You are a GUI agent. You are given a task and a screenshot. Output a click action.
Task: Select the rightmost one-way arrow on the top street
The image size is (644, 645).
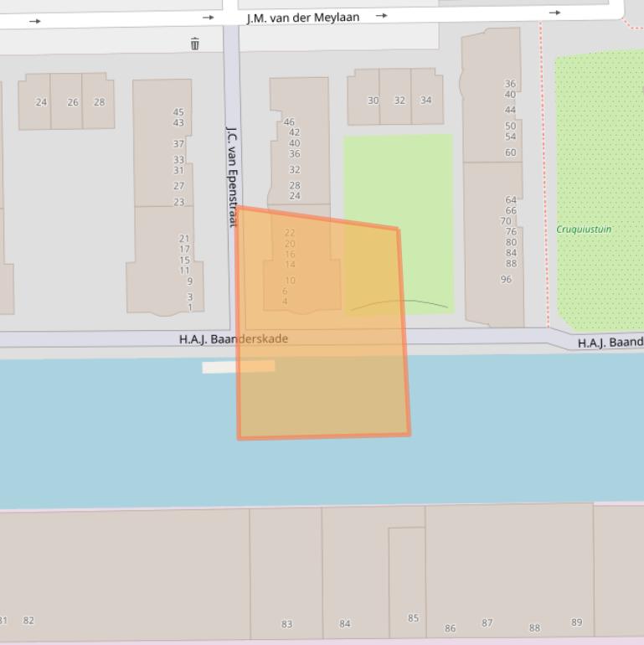[554, 13]
